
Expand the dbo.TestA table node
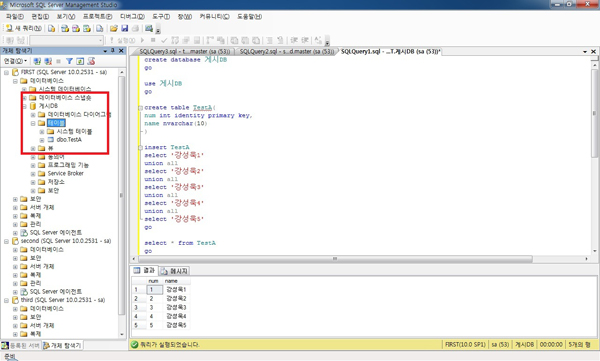(x=42, y=140)
